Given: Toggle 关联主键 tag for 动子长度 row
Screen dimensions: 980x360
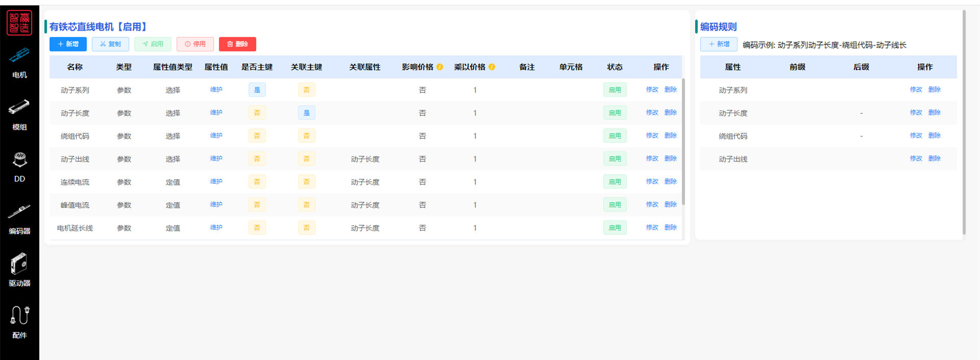Looking at the screenshot, I should point(307,113).
